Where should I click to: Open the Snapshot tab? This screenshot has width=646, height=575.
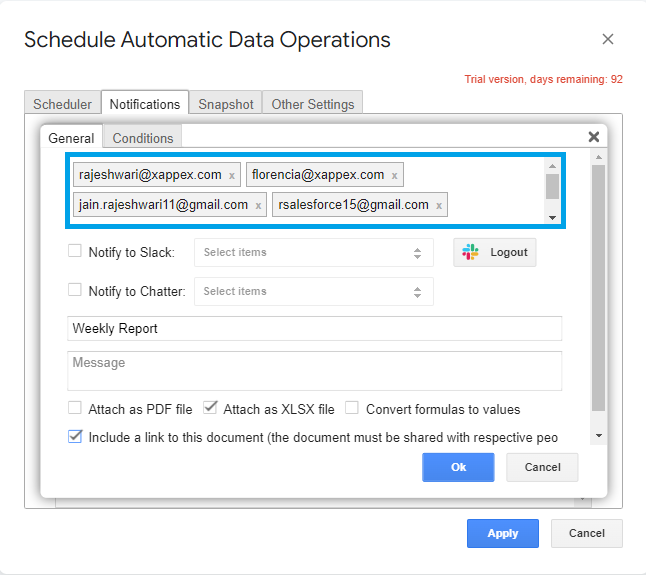coord(226,104)
